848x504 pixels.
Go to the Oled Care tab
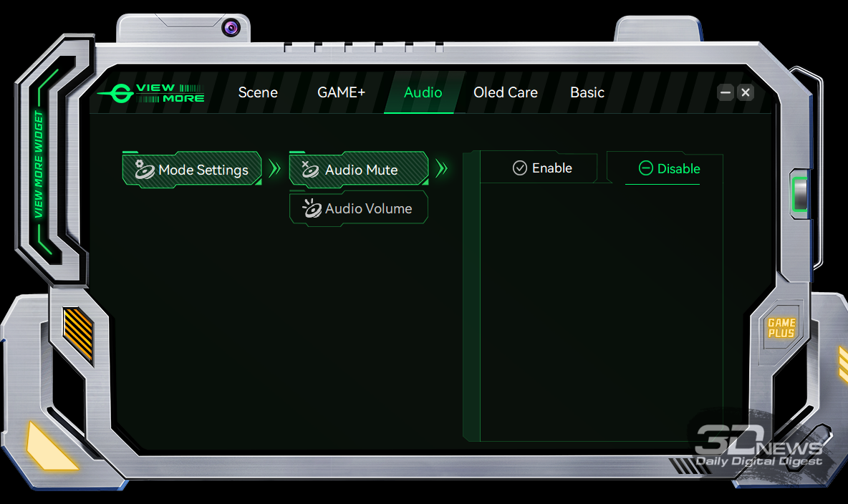tap(505, 92)
